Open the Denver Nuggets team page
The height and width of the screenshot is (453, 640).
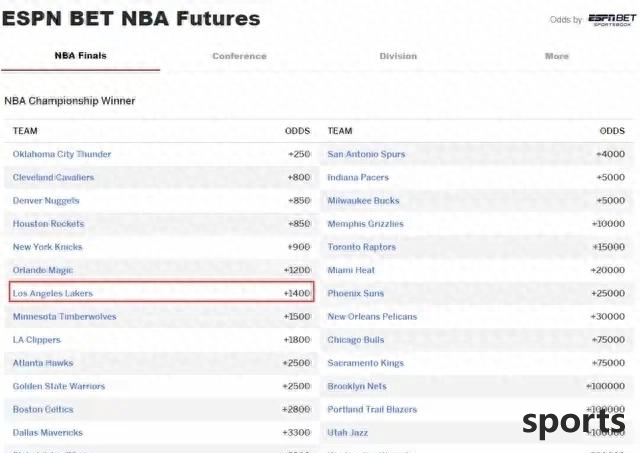46,200
